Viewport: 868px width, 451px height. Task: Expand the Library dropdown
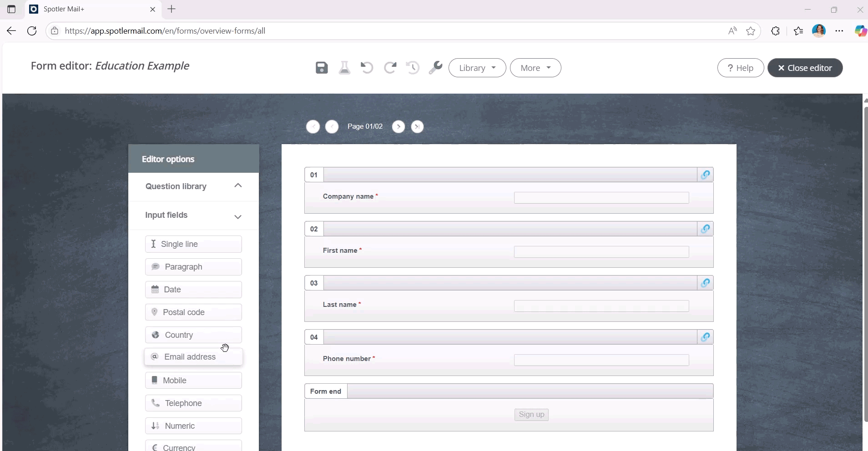click(477, 68)
